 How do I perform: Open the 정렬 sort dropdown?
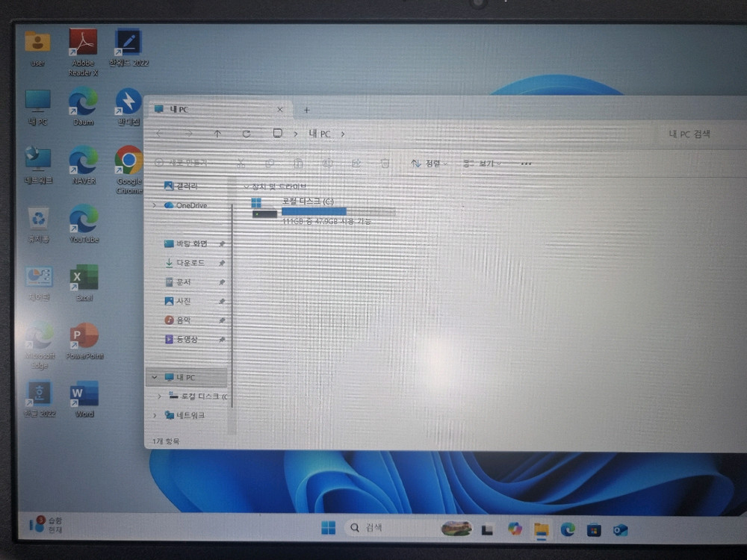point(429,164)
